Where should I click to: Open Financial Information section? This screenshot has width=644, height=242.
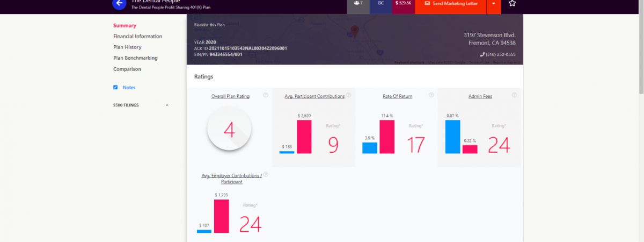(137, 37)
